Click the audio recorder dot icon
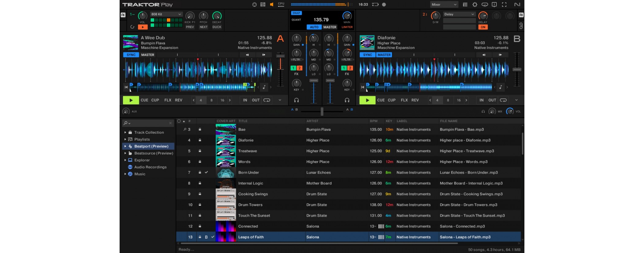The width and height of the screenshot is (644, 253). (384, 5)
